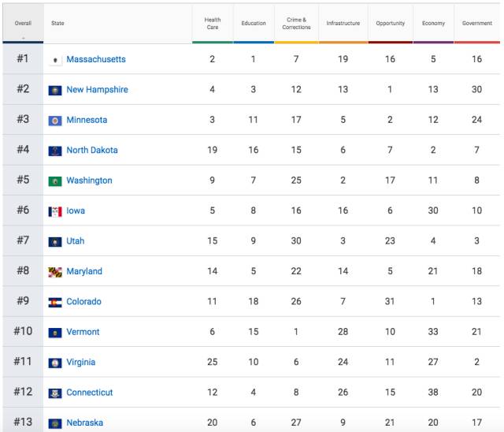Sort by Crime & Corrections column

pos(296,23)
